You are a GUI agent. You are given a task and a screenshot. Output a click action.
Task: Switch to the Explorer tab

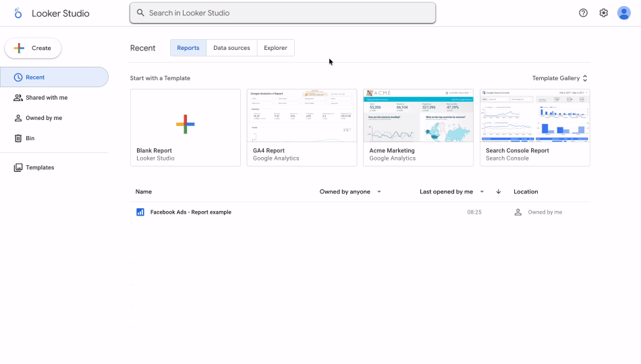[x=275, y=48]
